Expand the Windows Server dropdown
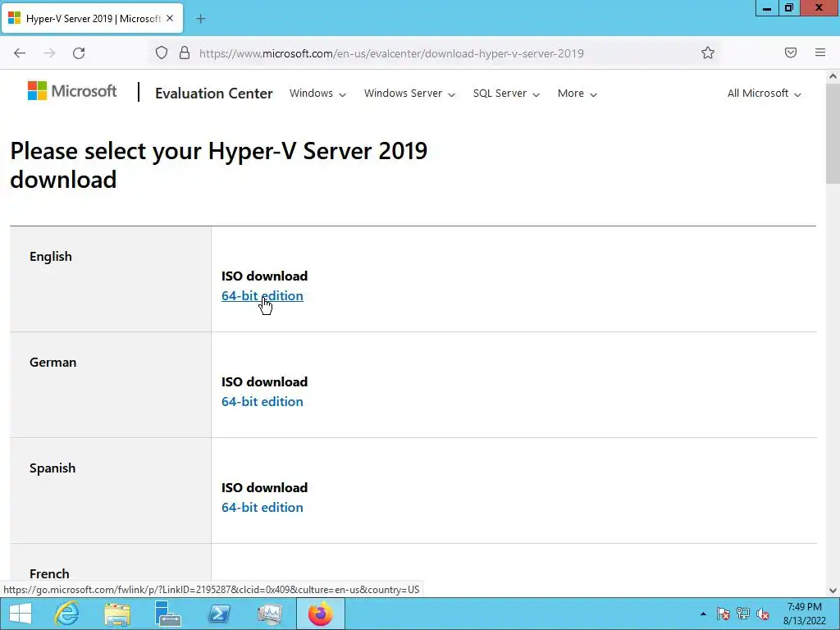The width and height of the screenshot is (840, 630). click(410, 94)
